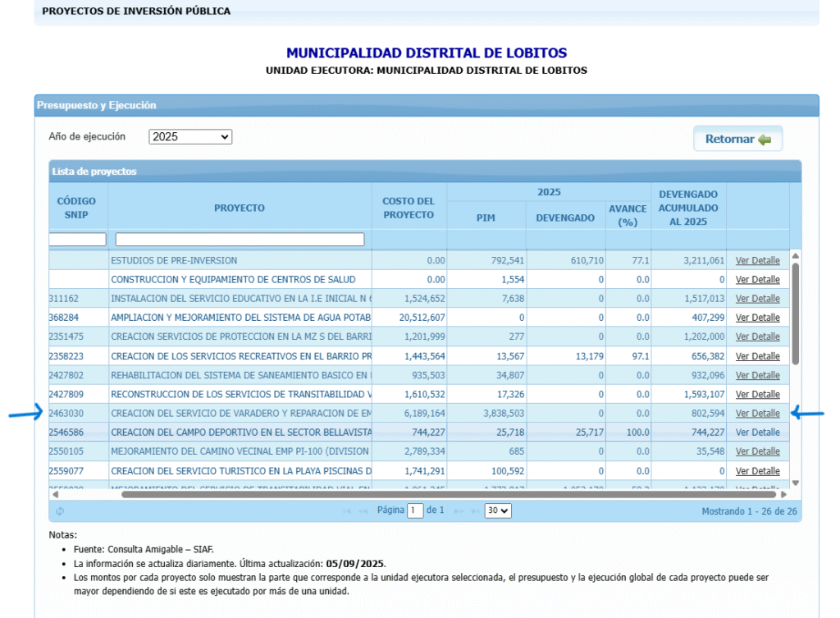840x618 pixels.
Task: Click the grid refresh icon in the pager bar
Action: click(x=60, y=510)
